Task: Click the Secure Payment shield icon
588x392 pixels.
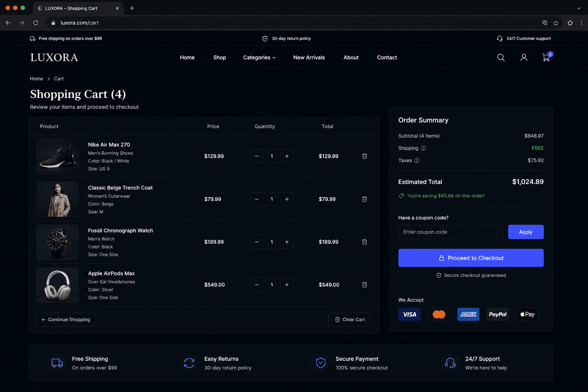Action: coord(321,363)
